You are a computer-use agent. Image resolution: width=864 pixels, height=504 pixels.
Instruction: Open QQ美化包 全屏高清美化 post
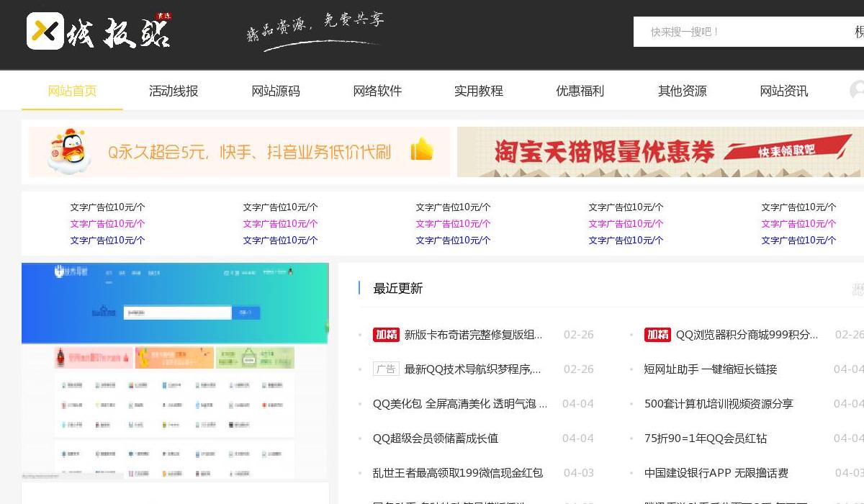460,404
